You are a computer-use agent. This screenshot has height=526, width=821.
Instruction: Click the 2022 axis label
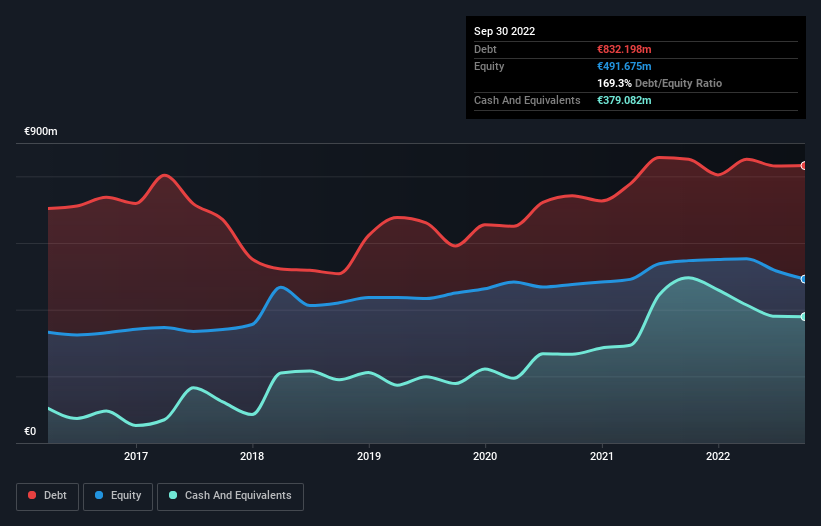[x=718, y=456]
